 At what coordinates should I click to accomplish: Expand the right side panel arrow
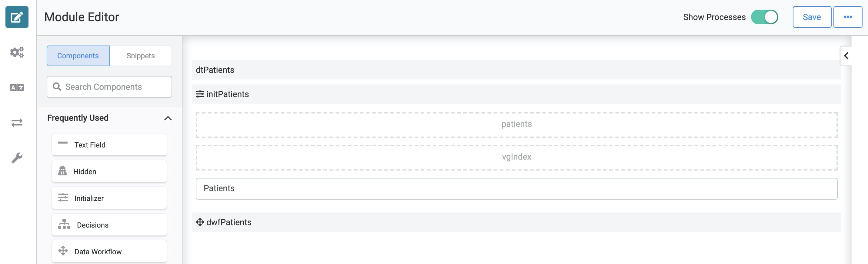point(846,56)
